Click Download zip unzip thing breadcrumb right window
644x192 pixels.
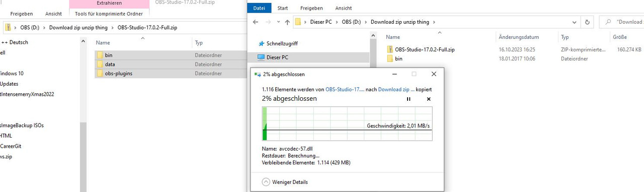(x=400, y=22)
